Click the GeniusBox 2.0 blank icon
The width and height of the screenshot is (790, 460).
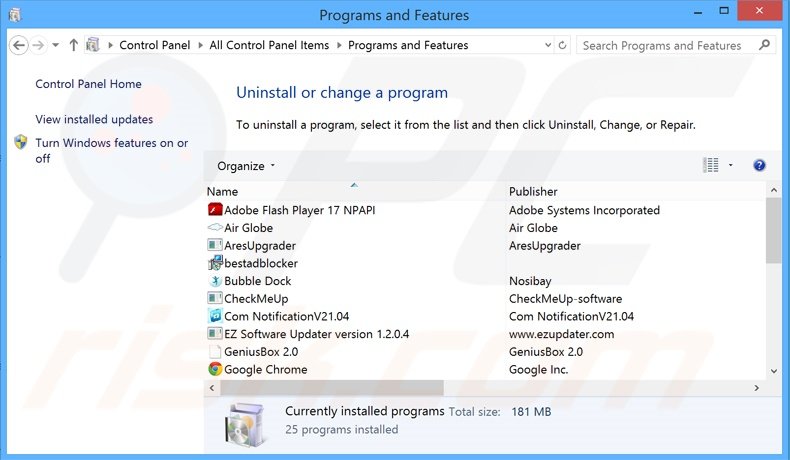pyautogui.click(x=215, y=351)
